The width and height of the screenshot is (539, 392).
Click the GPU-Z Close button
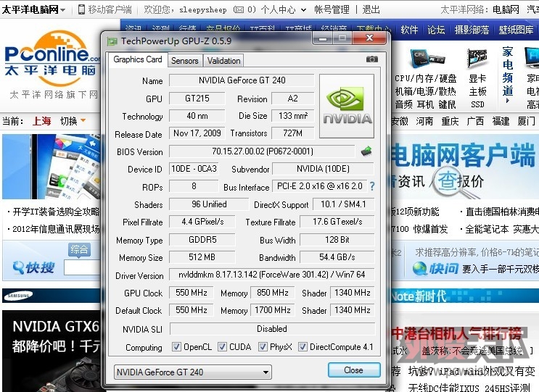pos(354,370)
